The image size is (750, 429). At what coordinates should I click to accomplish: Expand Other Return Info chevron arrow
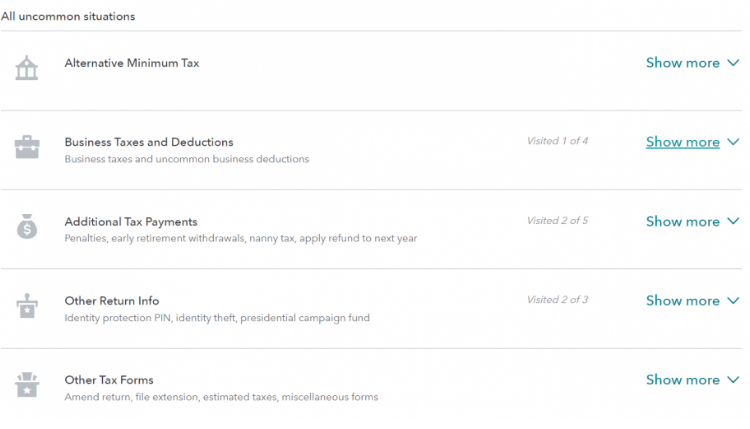(734, 301)
